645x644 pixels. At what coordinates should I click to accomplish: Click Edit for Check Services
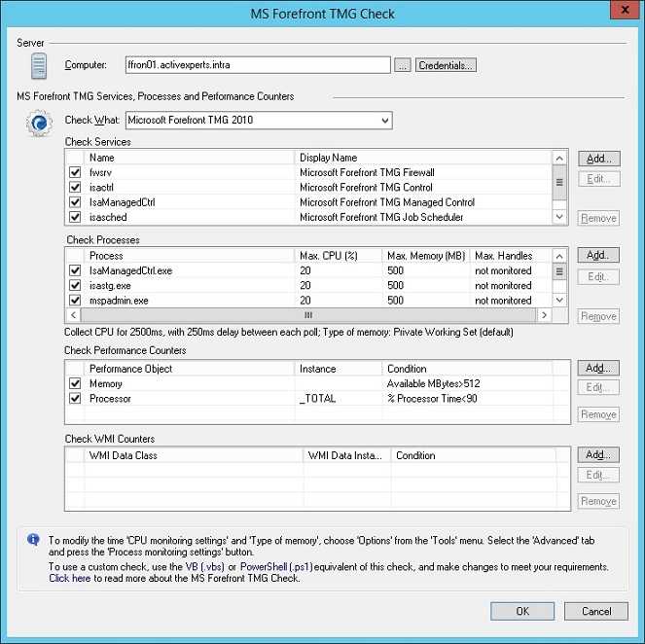(598, 179)
